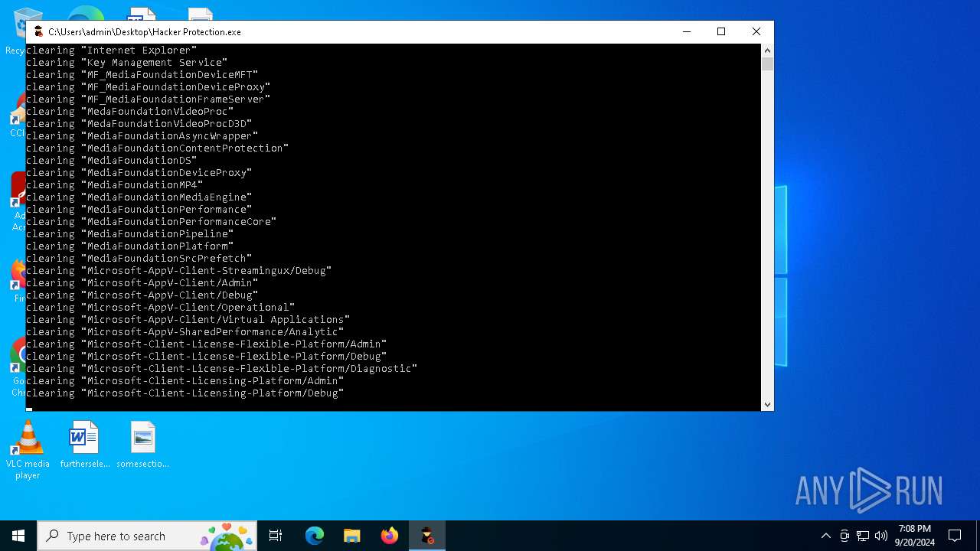This screenshot has height=551, width=980.
Task: Click the taskbar clock showing 7:08 PM
Action: pos(915,536)
